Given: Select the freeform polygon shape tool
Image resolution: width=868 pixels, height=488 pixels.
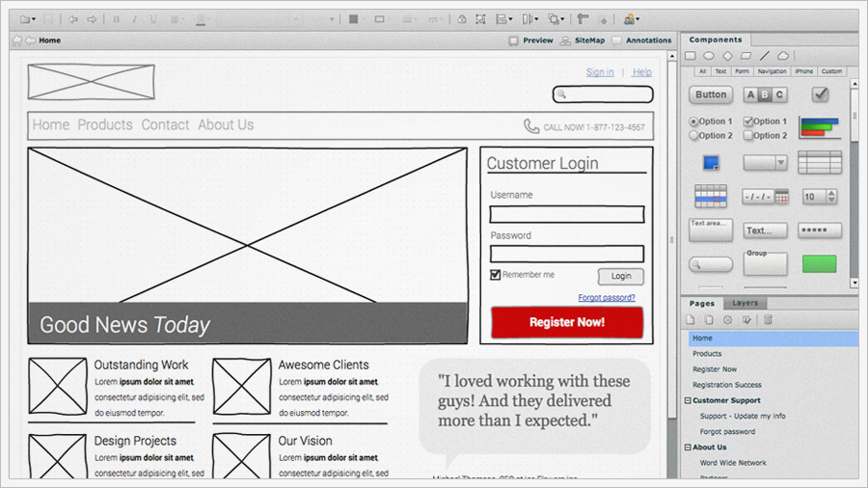Looking at the screenshot, I should point(783,56).
